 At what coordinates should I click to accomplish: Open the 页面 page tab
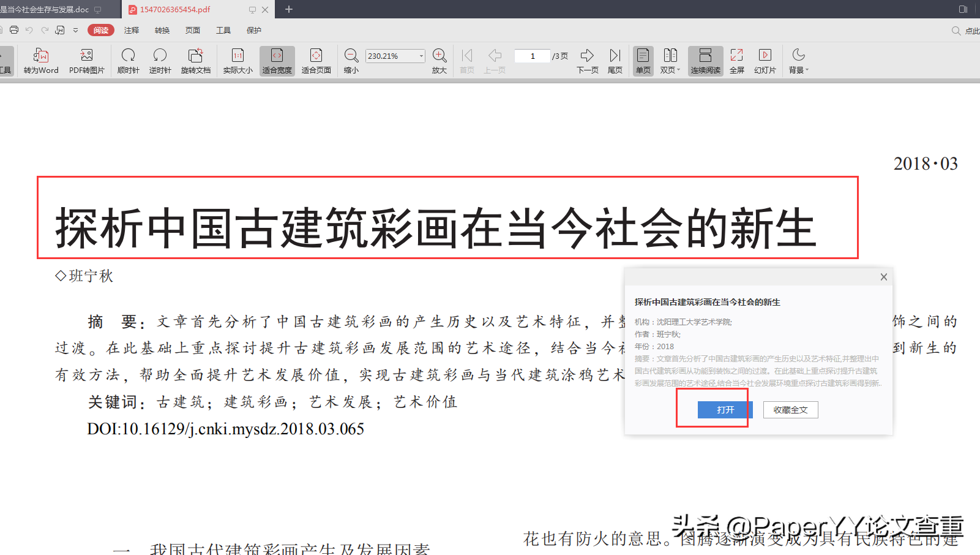(x=193, y=30)
